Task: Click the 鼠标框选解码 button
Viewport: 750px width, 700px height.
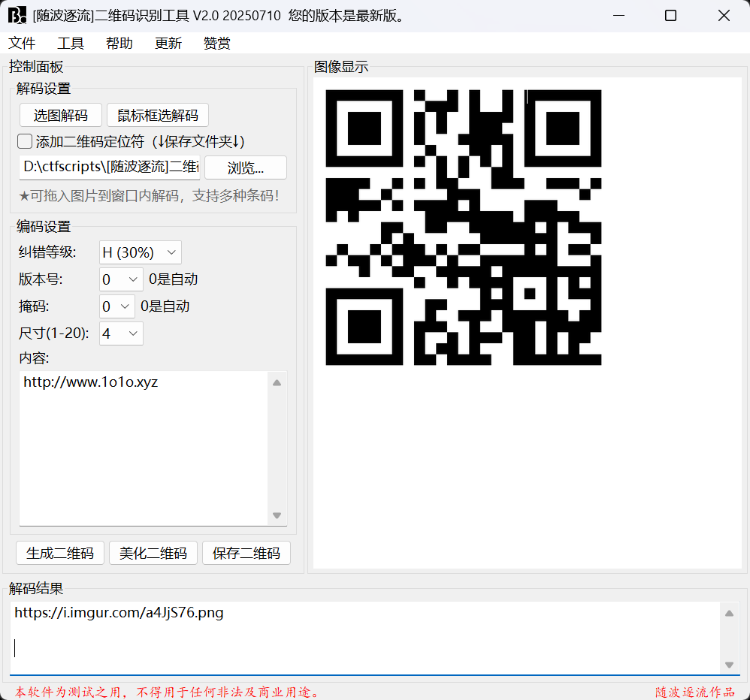Action: coord(158,115)
